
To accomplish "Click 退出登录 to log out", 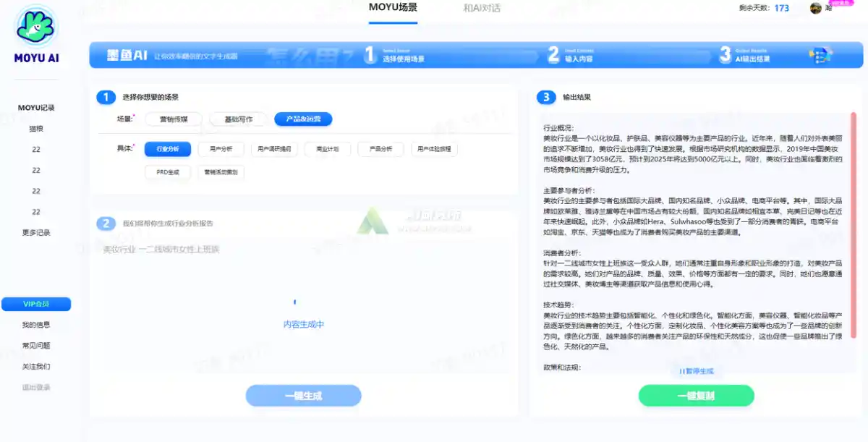I will [x=36, y=388].
